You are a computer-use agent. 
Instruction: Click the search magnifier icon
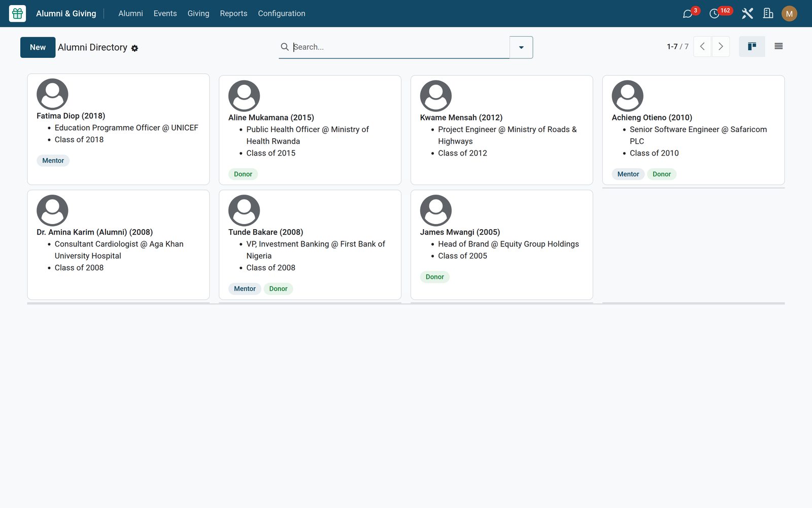pos(285,47)
